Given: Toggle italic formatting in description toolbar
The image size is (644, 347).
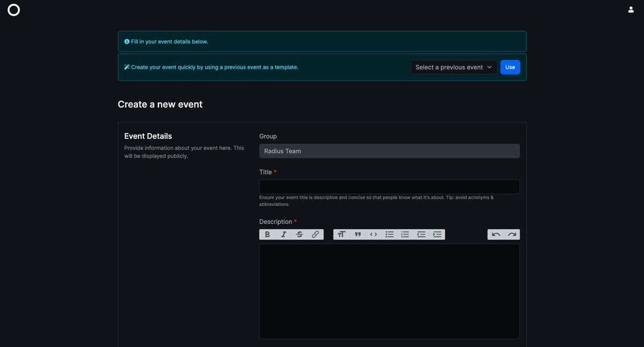Looking at the screenshot, I should click(x=283, y=234).
